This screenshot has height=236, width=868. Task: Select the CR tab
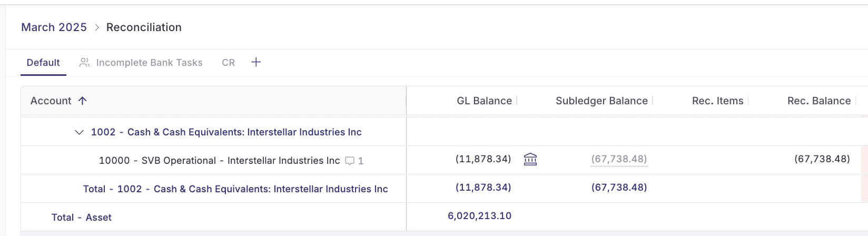(x=228, y=63)
